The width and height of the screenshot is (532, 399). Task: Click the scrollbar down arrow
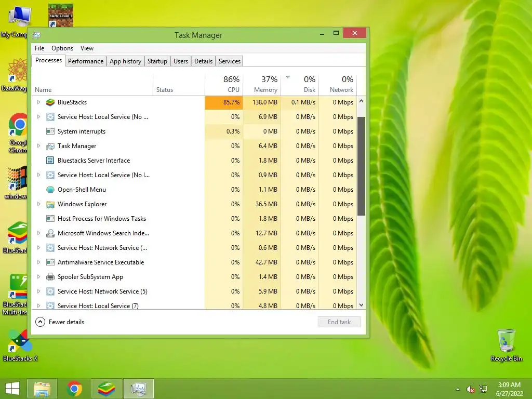tap(362, 304)
